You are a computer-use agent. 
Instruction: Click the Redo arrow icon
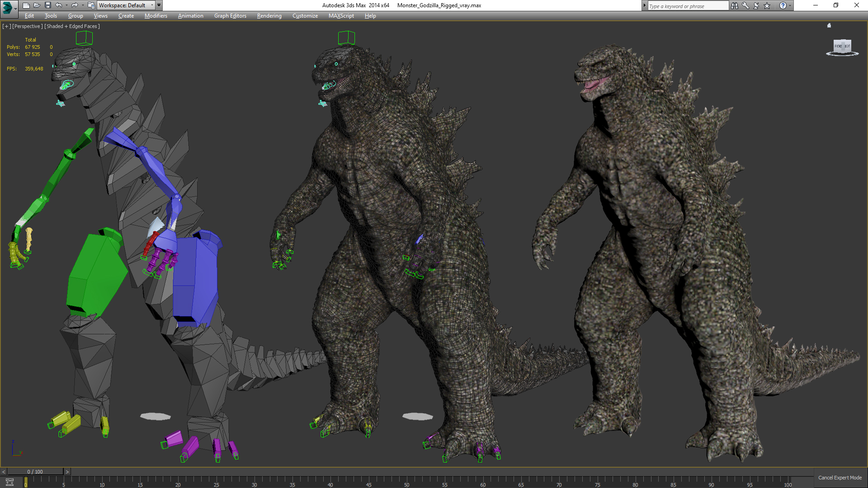pos(75,5)
